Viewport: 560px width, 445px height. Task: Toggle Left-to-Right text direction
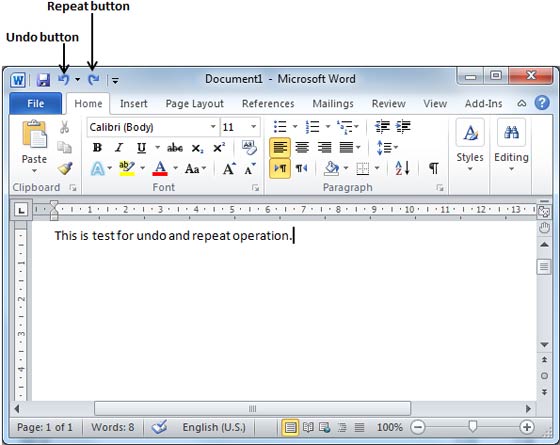(280, 168)
